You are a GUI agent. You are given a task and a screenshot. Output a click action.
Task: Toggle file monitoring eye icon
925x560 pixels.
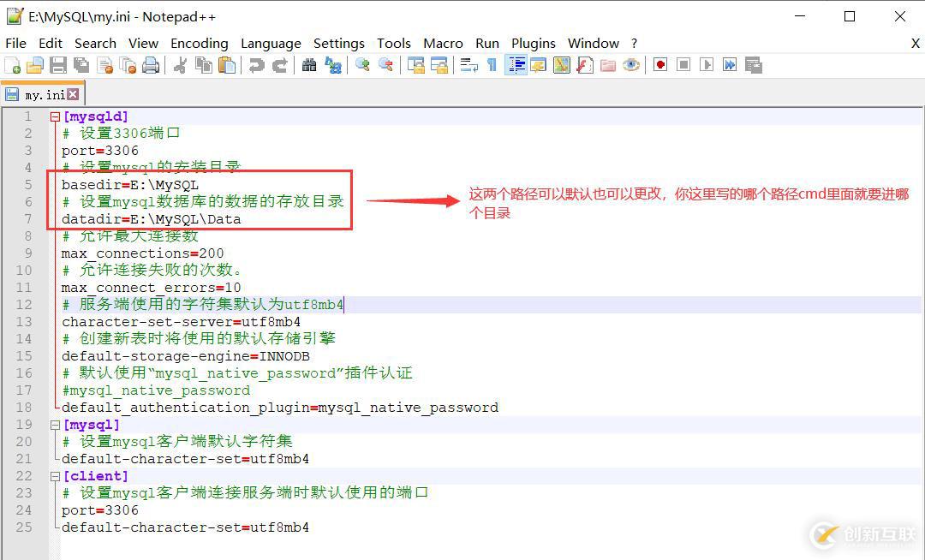coord(631,65)
